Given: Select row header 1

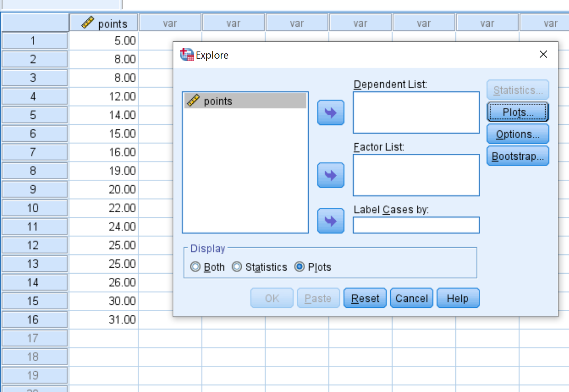Looking at the screenshot, I should 35,41.
